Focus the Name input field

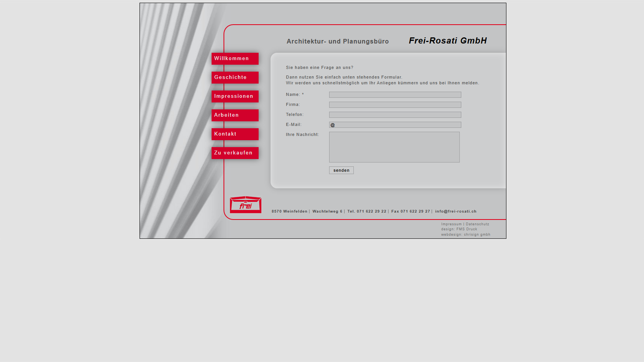395,95
